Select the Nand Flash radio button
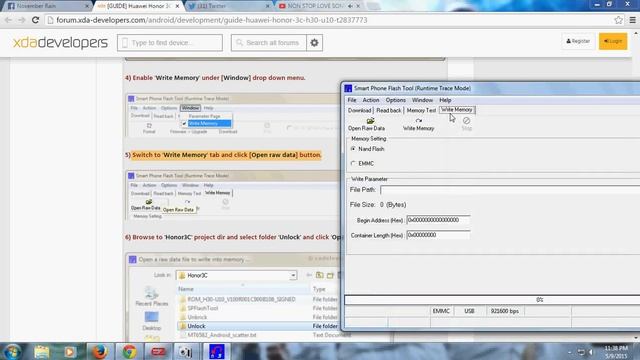This screenshot has width=640, height=360. coord(353,149)
